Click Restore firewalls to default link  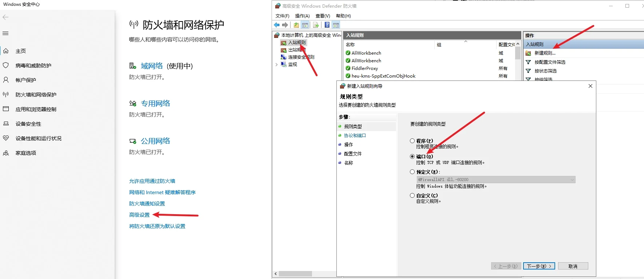(x=157, y=226)
